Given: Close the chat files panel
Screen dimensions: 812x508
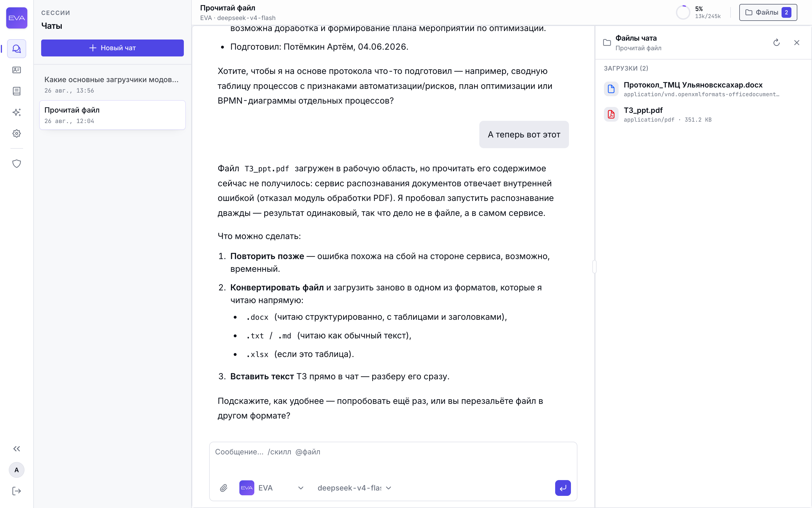Looking at the screenshot, I should click(x=796, y=43).
